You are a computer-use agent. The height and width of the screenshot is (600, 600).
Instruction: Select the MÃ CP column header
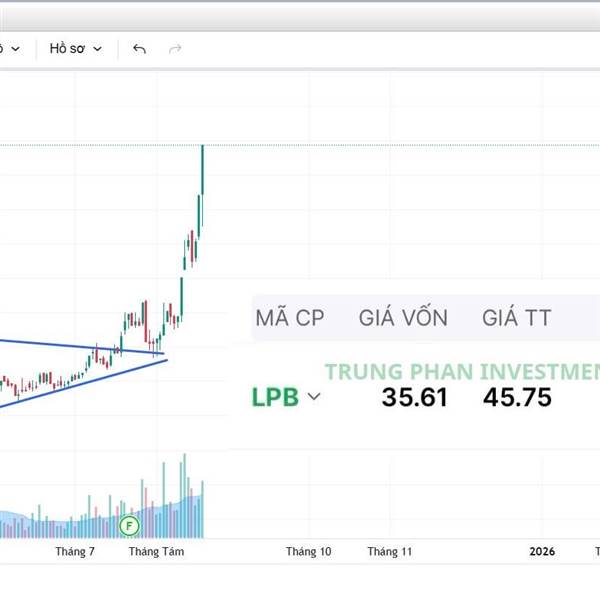pyautogui.click(x=290, y=318)
